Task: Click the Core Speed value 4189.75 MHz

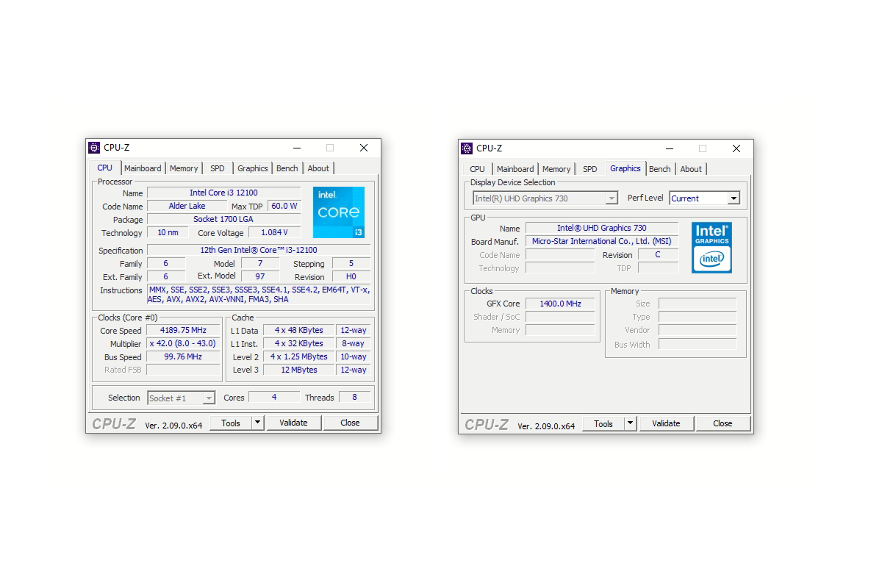Action: pos(183,330)
